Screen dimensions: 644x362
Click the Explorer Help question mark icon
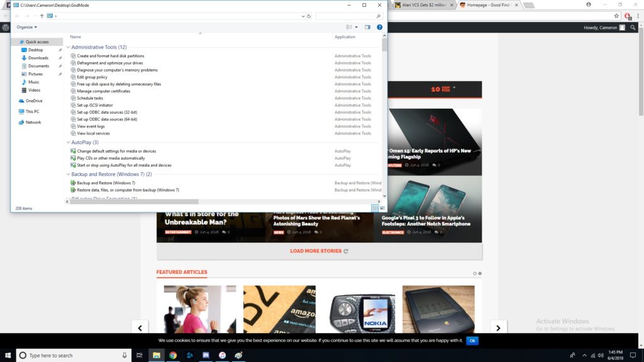pos(379,27)
